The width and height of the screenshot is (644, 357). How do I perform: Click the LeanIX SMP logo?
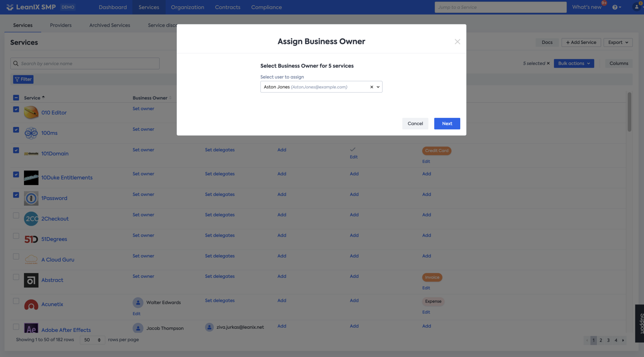point(31,7)
